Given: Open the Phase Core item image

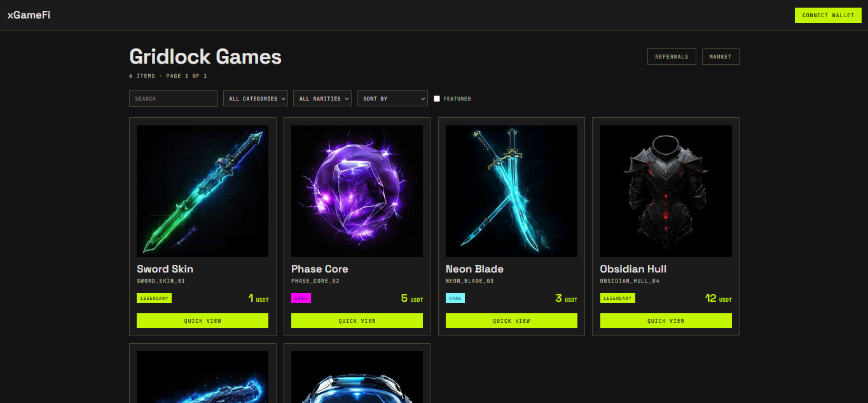Looking at the screenshot, I should (357, 191).
